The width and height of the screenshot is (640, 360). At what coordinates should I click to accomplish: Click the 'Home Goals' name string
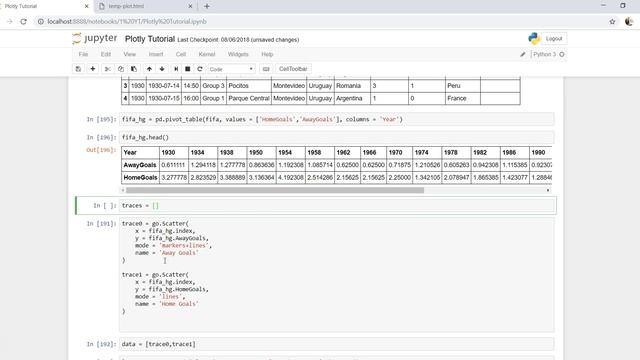[x=179, y=304]
